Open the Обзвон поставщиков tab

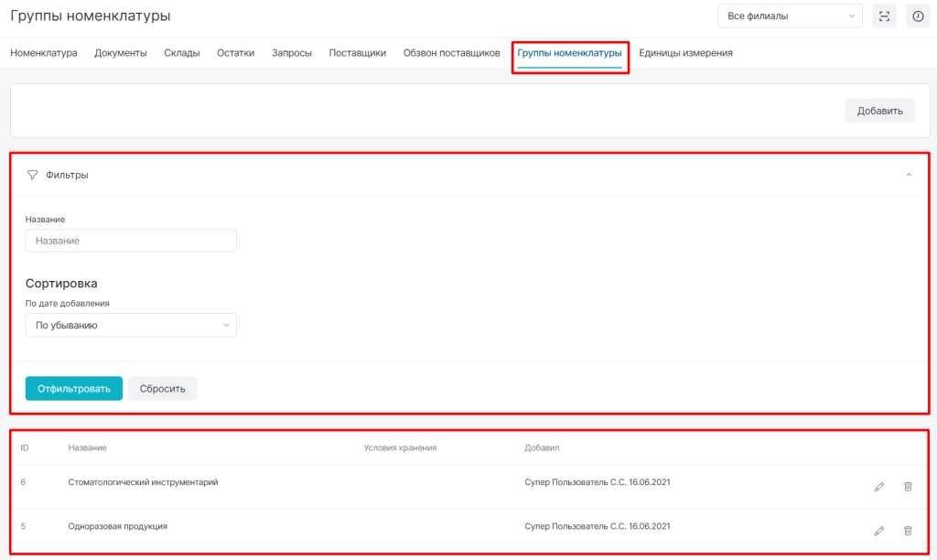coord(451,52)
